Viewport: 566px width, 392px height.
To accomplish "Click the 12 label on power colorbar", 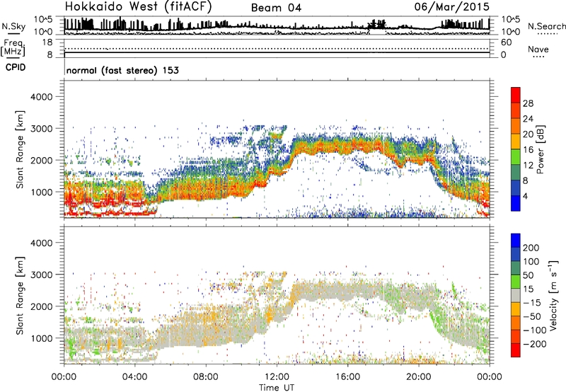I will pyautogui.click(x=528, y=166).
